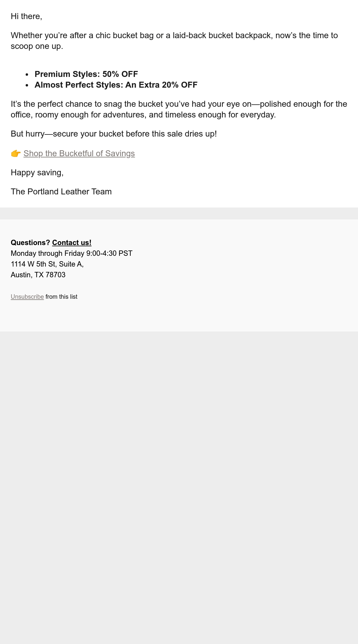Open the Contact us! link
The image size is (358, 644).
click(72, 243)
